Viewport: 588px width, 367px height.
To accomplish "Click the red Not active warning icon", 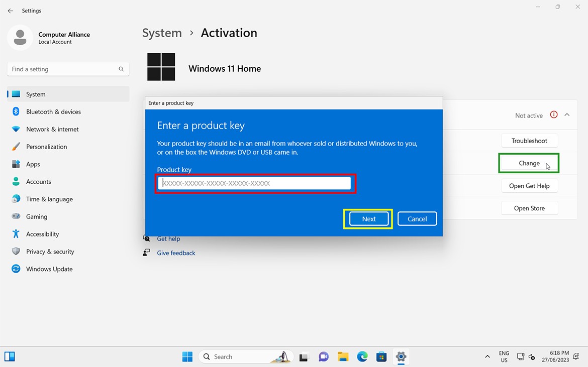I will (553, 115).
